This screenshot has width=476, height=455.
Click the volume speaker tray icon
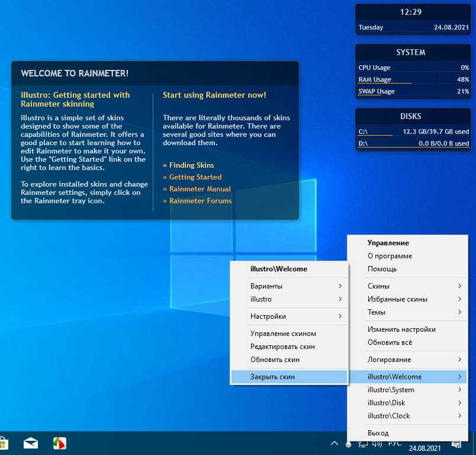tap(378, 443)
